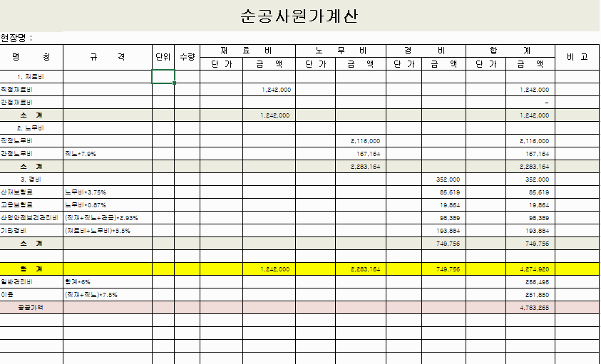Image resolution: width=601 pixels, height=364 pixels.
Task: Click the 수량 column header
Action: point(187,57)
